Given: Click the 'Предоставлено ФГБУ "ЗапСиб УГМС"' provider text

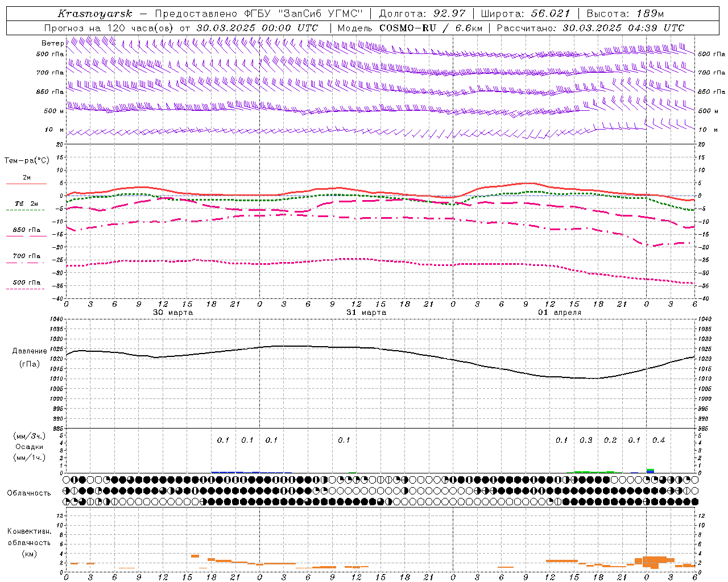Looking at the screenshot, I should click(x=259, y=14).
